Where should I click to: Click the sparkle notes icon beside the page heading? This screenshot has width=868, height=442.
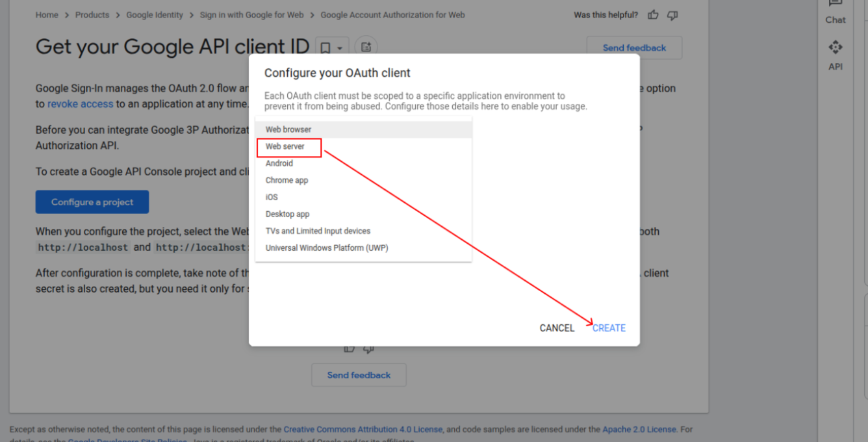click(x=366, y=47)
